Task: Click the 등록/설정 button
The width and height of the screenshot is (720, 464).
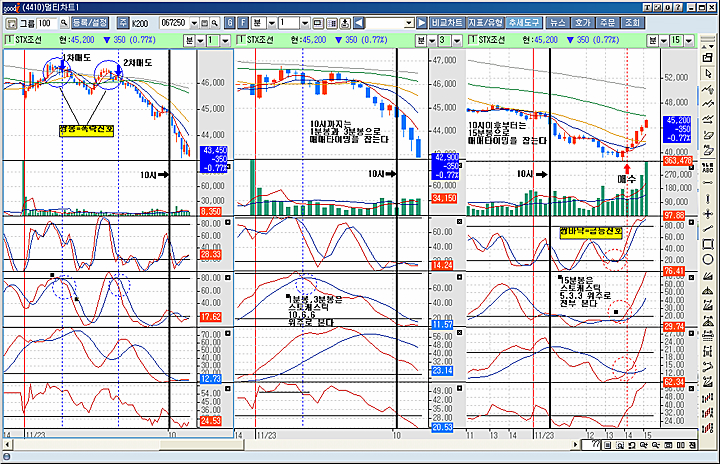Action: tap(90, 23)
